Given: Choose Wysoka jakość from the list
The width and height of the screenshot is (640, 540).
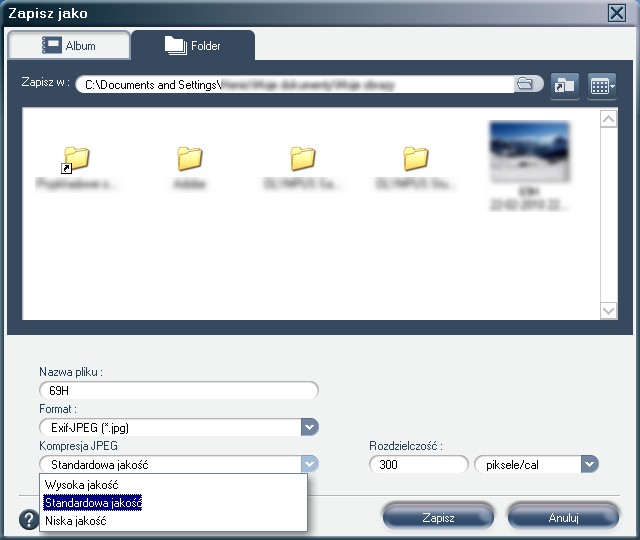Looking at the screenshot, I should (82, 485).
